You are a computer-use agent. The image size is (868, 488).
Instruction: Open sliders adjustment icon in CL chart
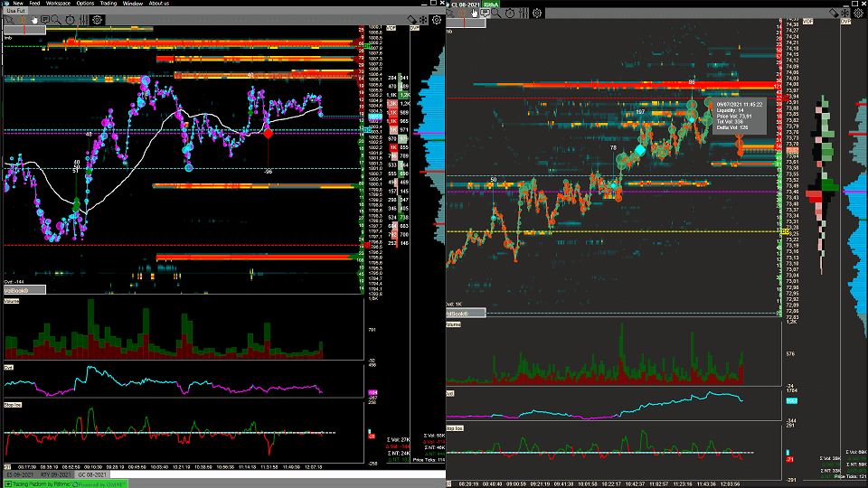coord(524,13)
